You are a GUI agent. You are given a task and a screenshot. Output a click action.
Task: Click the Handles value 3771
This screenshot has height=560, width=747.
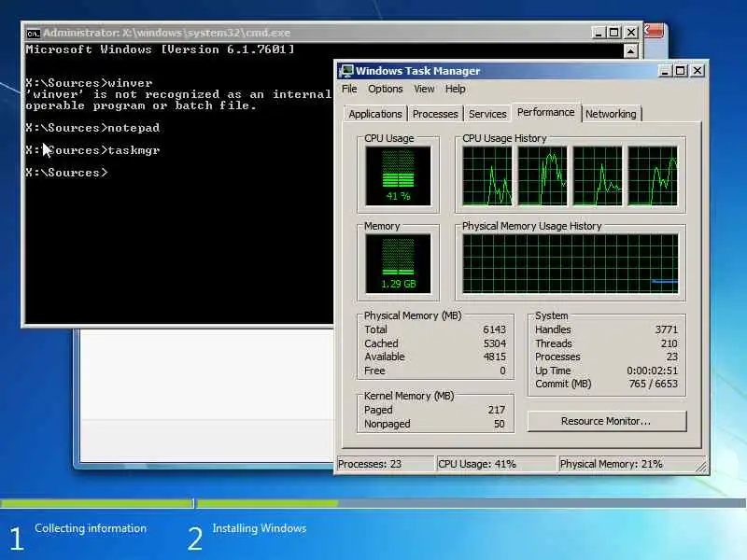[666, 329]
